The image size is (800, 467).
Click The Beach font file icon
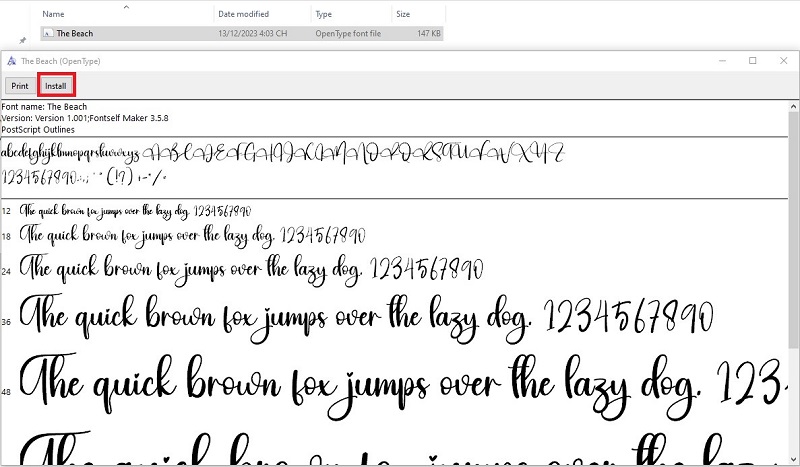point(47,33)
